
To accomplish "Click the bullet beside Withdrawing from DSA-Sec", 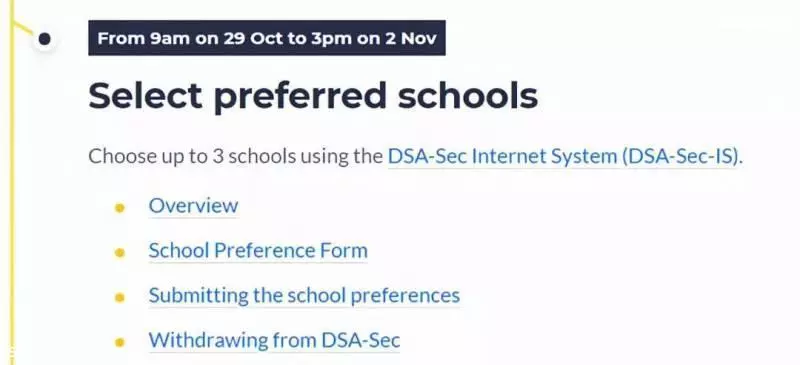I will tap(119, 342).
